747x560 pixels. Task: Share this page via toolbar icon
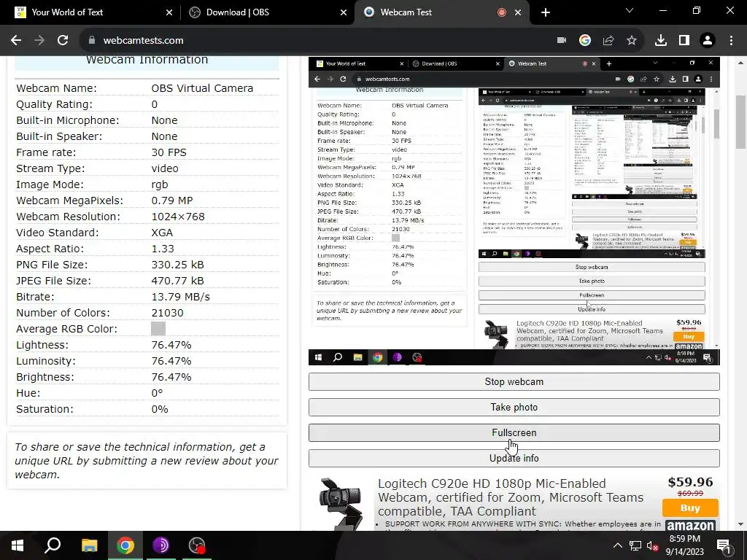(608, 41)
